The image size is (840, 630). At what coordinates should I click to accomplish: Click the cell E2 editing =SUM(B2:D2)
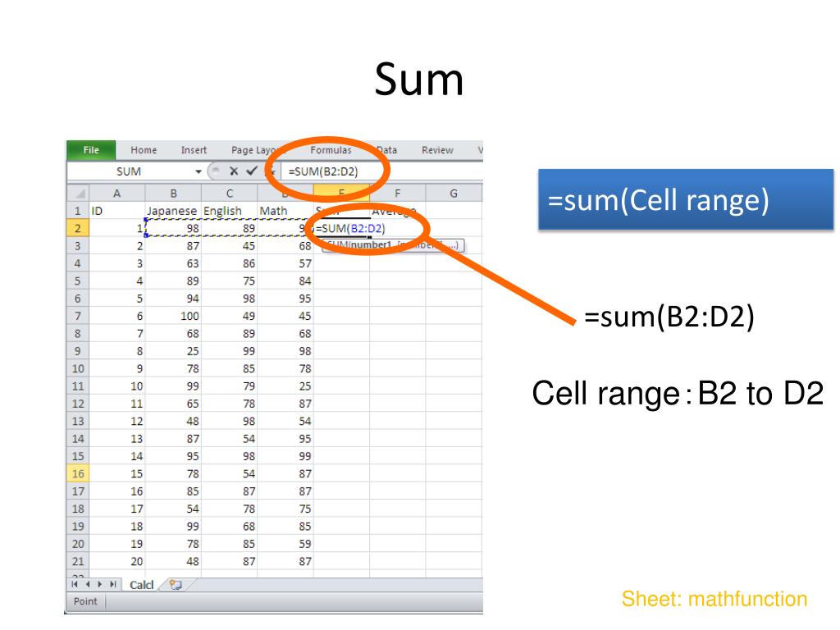(342, 228)
